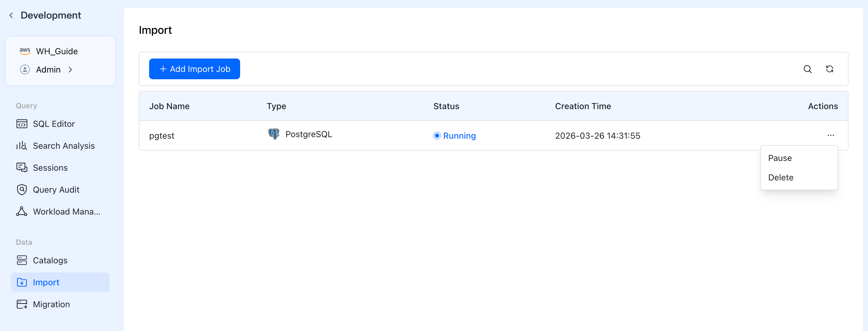The width and height of the screenshot is (868, 331).
Task: Click the refresh jobs icon
Action: pos(829,69)
